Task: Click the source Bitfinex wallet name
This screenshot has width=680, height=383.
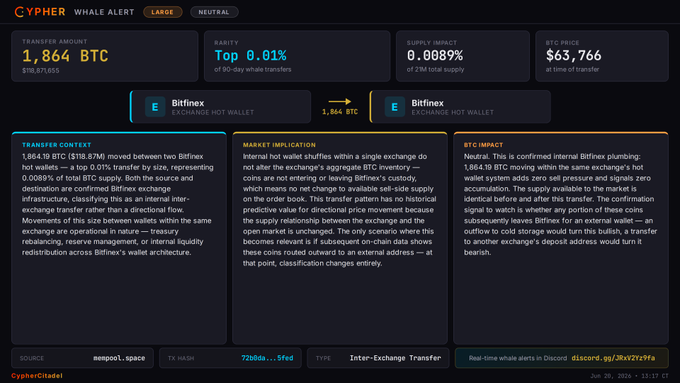Action: pyautogui.click(x=188, y=103)
